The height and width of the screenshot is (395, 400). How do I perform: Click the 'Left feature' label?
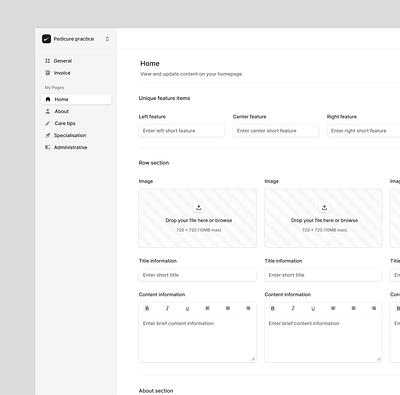[152, 117]
